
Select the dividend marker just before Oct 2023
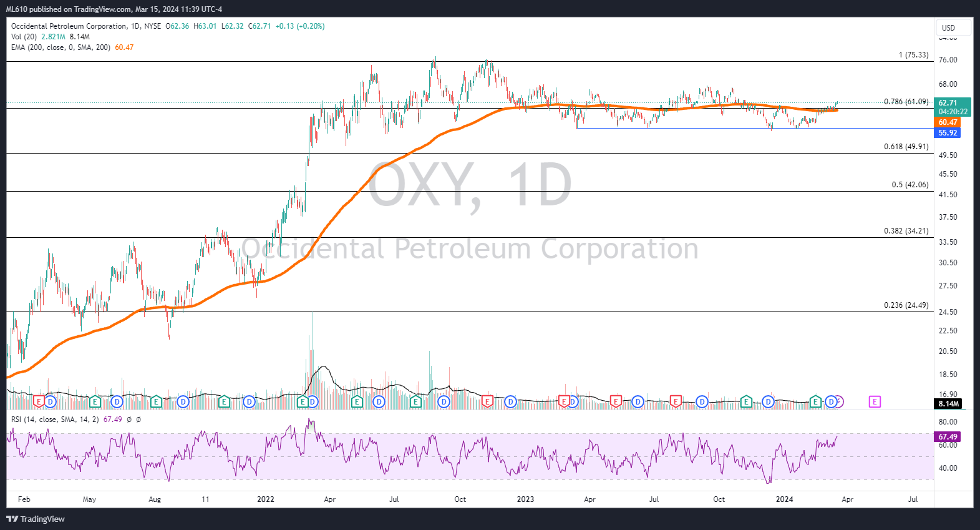(702, 401)
